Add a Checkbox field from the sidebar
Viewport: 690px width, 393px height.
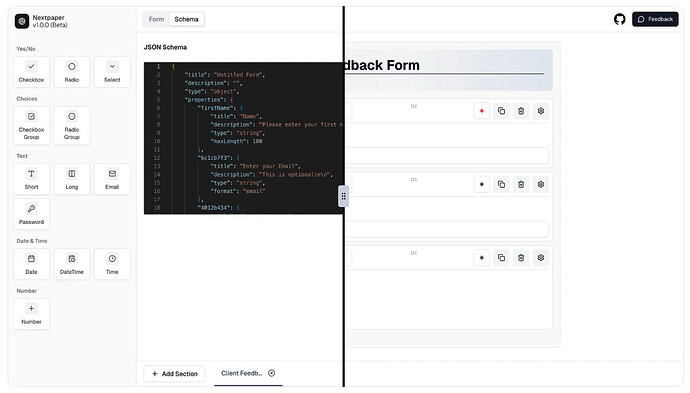tap(31, 72)
